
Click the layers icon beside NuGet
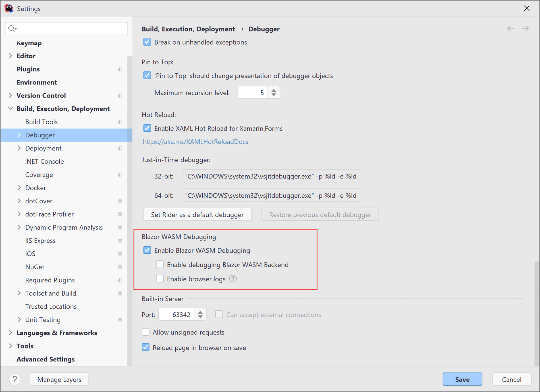click(120, 267)
